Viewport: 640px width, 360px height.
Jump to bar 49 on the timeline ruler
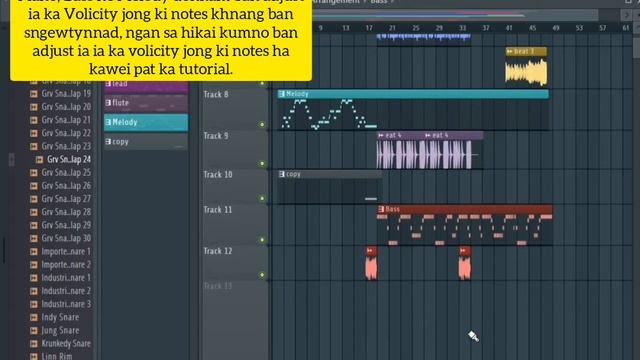[556, 28]
